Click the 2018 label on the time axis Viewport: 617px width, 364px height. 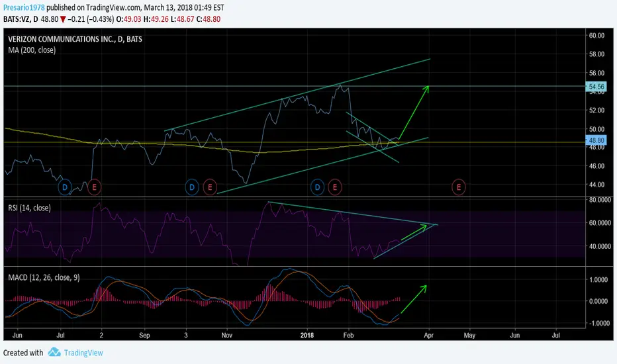pos(307,336)
